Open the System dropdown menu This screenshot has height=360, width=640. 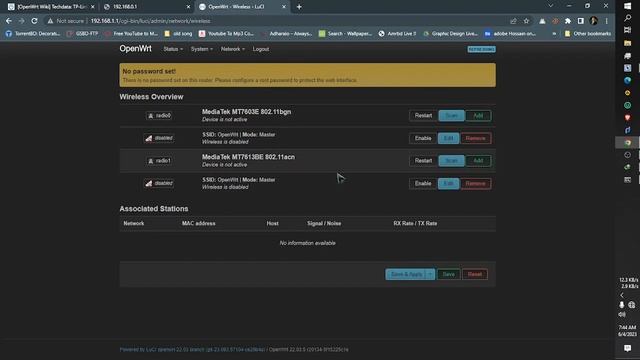202,49
